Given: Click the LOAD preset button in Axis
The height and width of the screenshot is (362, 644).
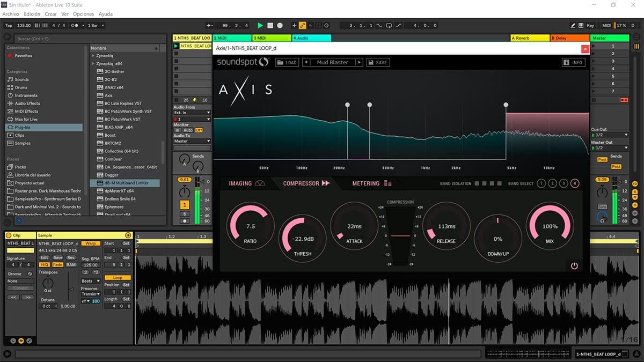Looking at the screenshot, I should coord(287,62).
